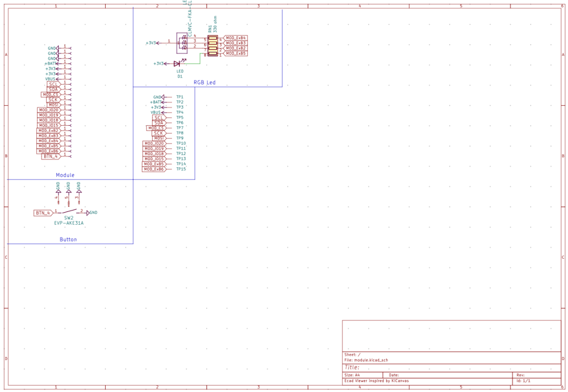Select the RN1 resistor network symbol
Image resolution: width=568 pixels, height=392 pixels.
[213, 46]
